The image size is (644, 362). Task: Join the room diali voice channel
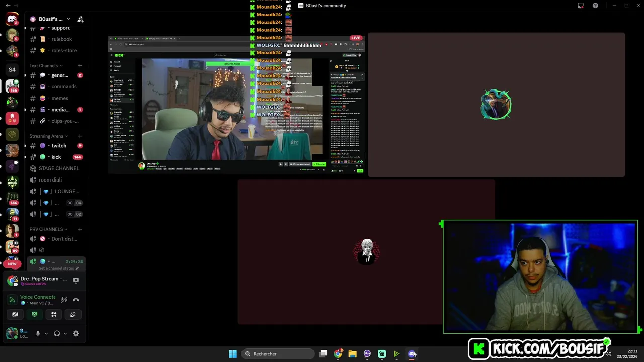(x=56, y=180)
